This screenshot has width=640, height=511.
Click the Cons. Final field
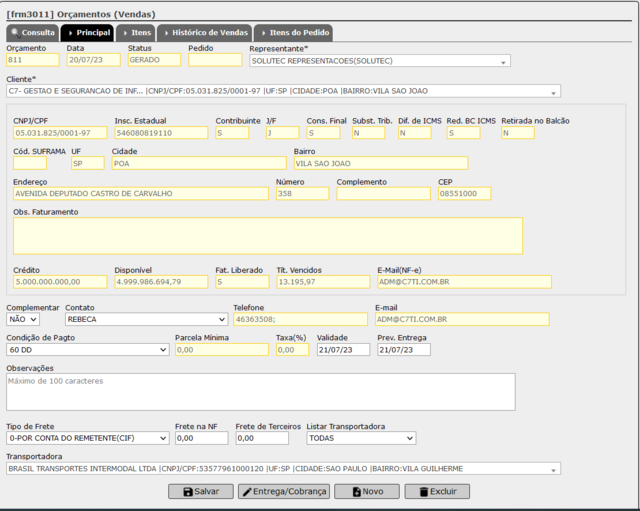[323, 133]
